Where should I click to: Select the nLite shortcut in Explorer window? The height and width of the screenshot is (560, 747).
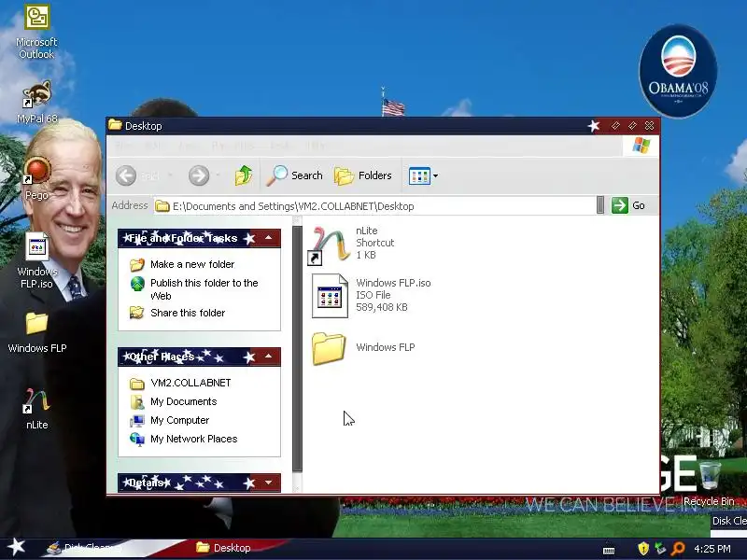[353, 244]
